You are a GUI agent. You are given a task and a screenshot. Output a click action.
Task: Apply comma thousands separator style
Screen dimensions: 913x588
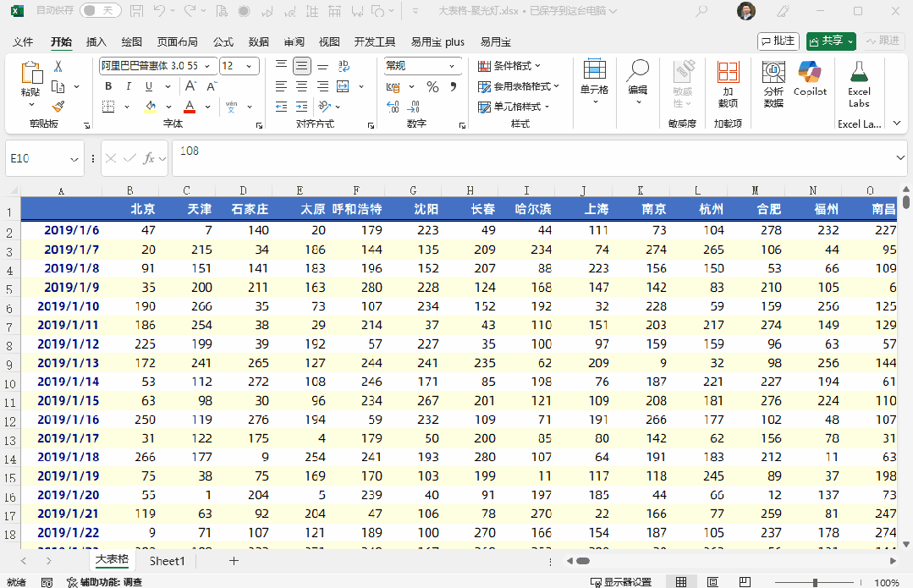tap(453, 87)
